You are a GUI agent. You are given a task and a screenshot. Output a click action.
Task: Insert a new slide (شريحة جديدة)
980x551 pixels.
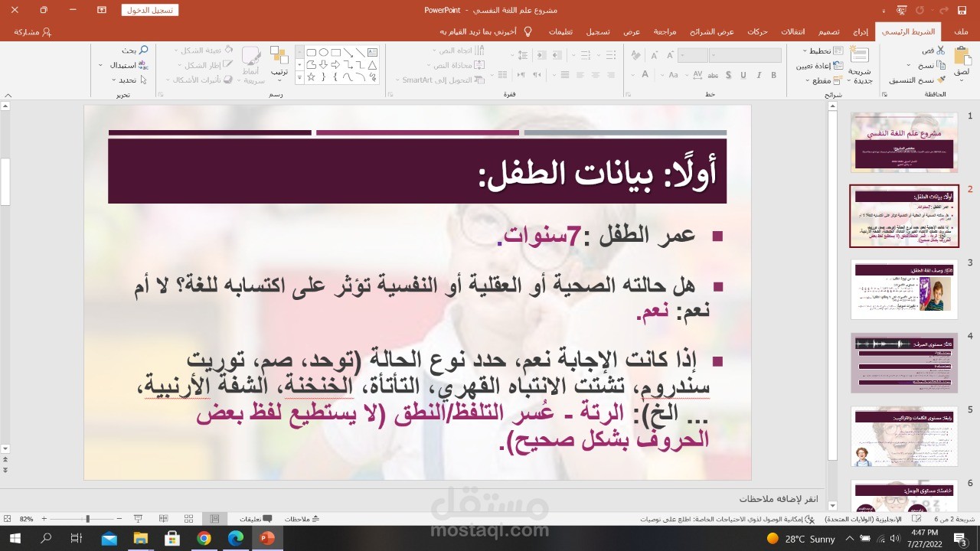(860, 64)
